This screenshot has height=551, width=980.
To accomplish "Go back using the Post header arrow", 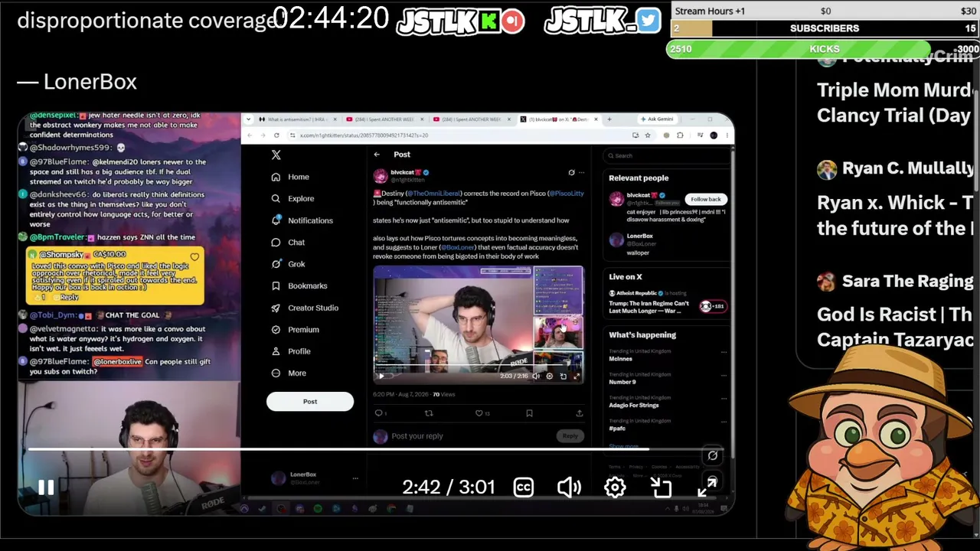I will pos(377,155).
